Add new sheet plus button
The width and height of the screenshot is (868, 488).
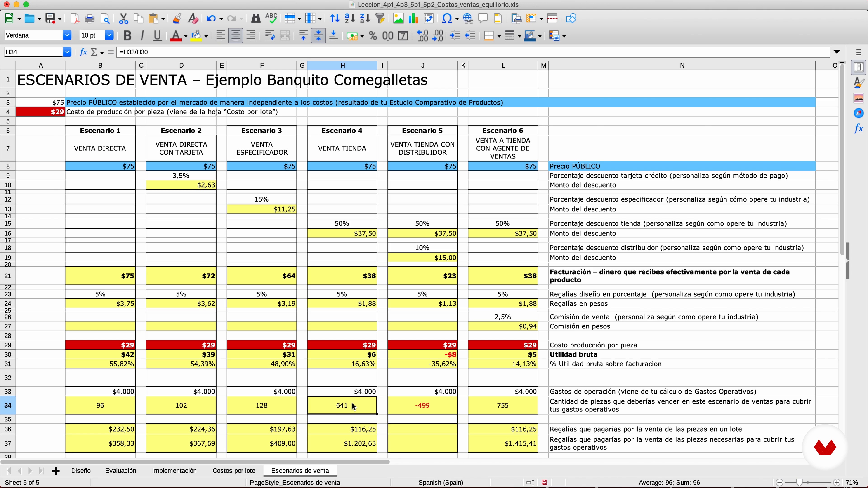(x=56, y=471)
